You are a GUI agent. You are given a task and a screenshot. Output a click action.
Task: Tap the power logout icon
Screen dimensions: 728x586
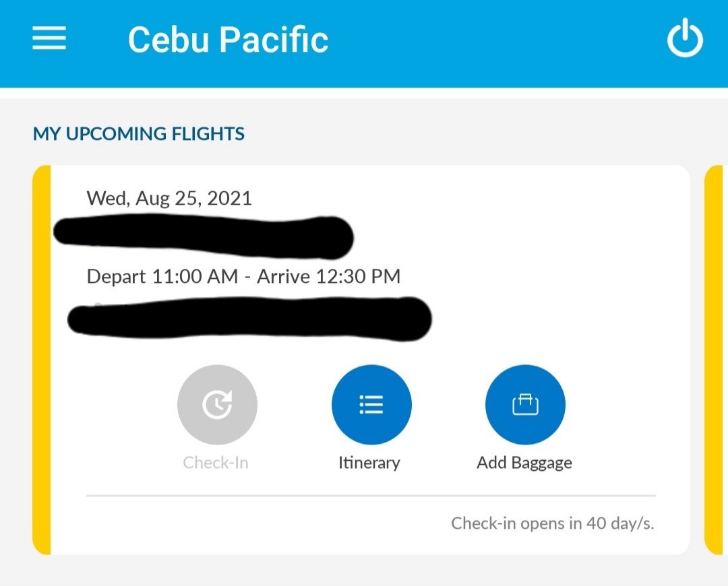(685, 38)
